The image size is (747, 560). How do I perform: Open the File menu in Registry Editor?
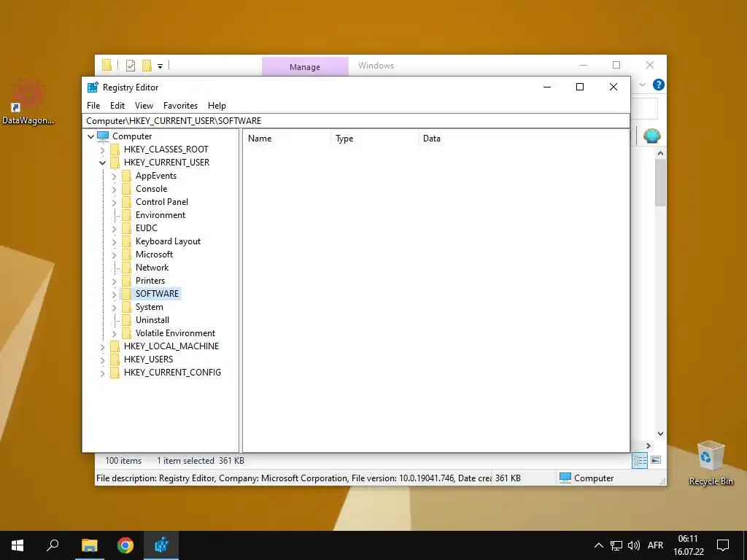(93, 106)
